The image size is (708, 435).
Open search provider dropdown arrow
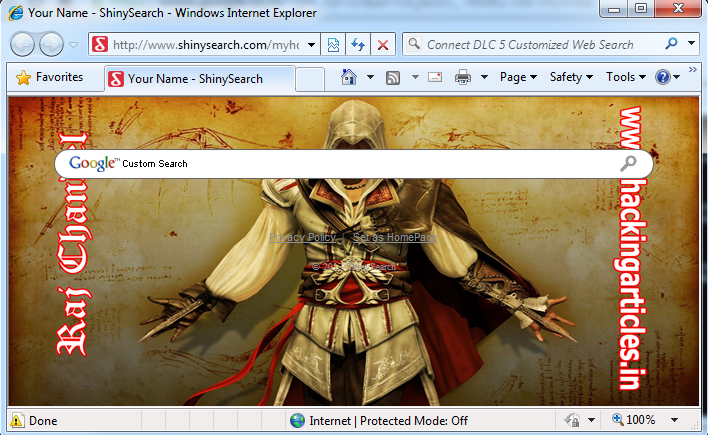point(691,43)
